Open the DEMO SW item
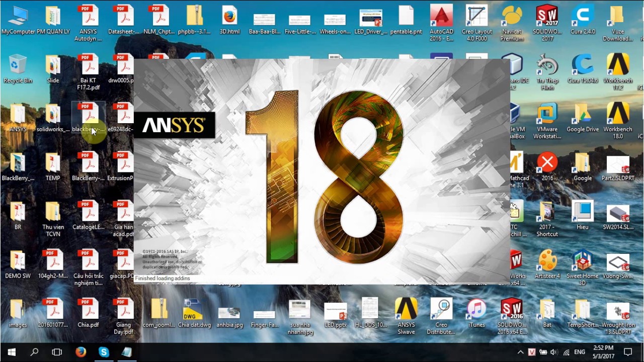This screenshot has height=362, width=644. coord(18,264)
